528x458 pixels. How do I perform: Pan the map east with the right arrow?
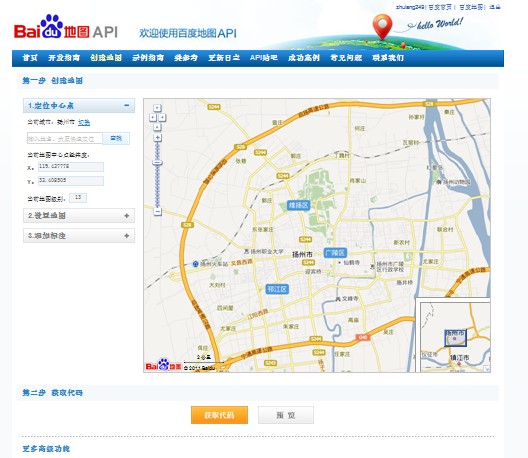click(x=162, y=117)
